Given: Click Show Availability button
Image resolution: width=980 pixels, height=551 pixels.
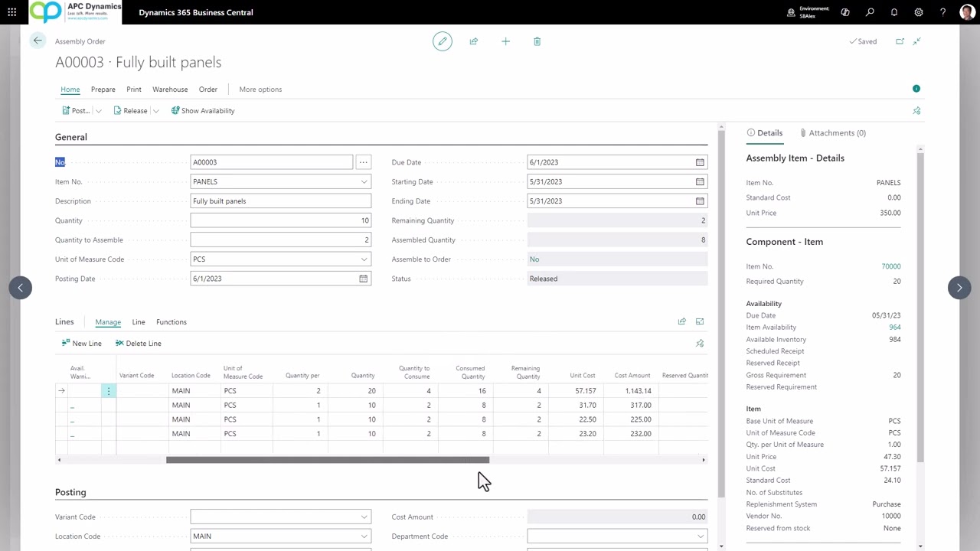Looking at the screenshot, I should click(203, 111).
